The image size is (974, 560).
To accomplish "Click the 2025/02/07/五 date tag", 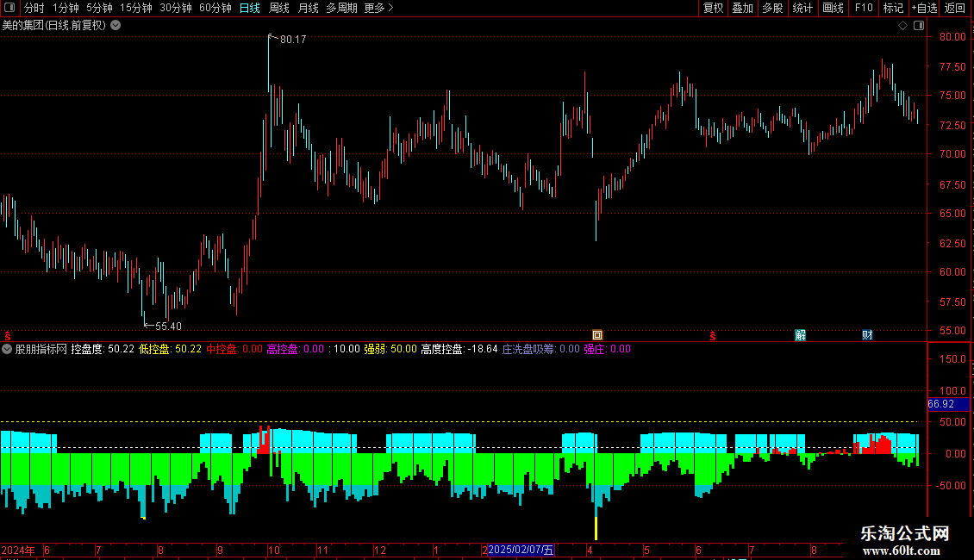I will (521, 550).
